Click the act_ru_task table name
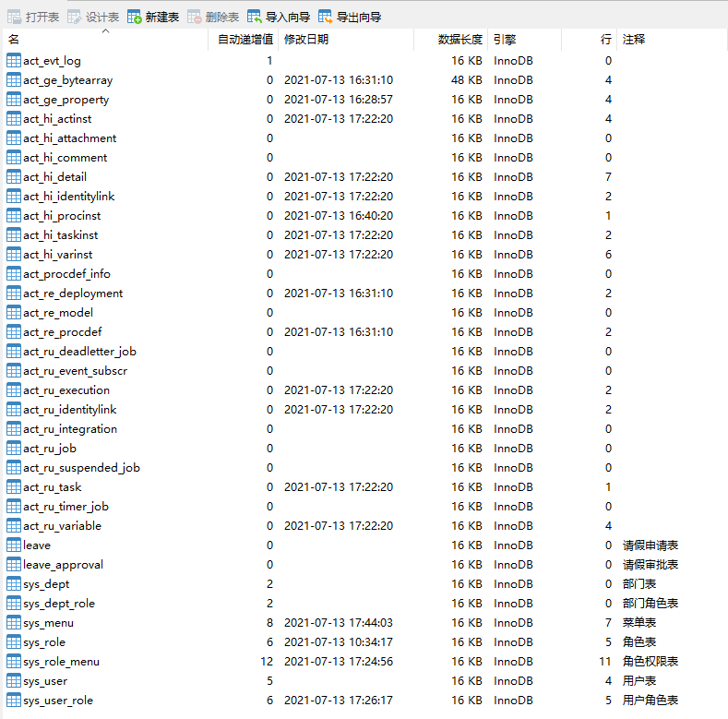Image resolution: width=728 pixels, height=719 pixels. 53,487
